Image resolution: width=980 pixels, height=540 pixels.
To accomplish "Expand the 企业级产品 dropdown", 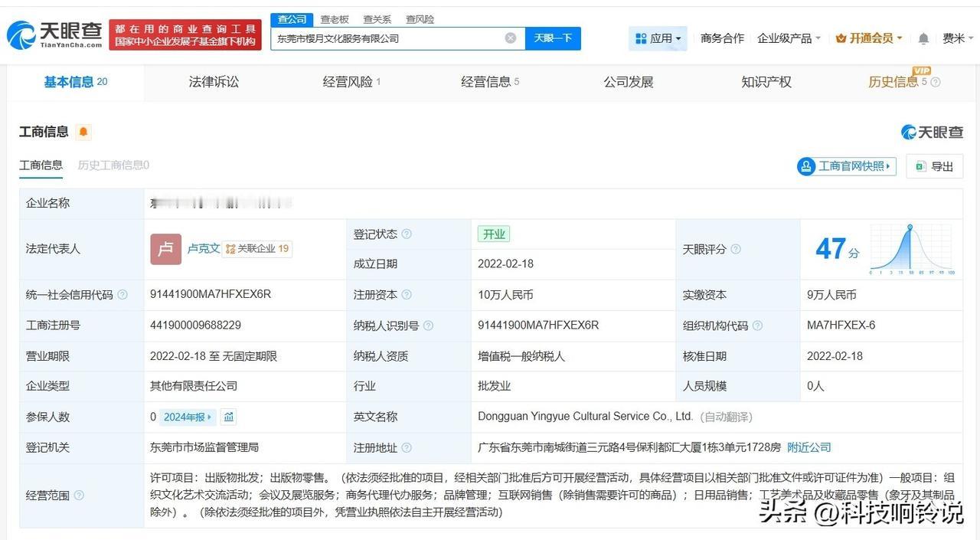I will 789,38.
